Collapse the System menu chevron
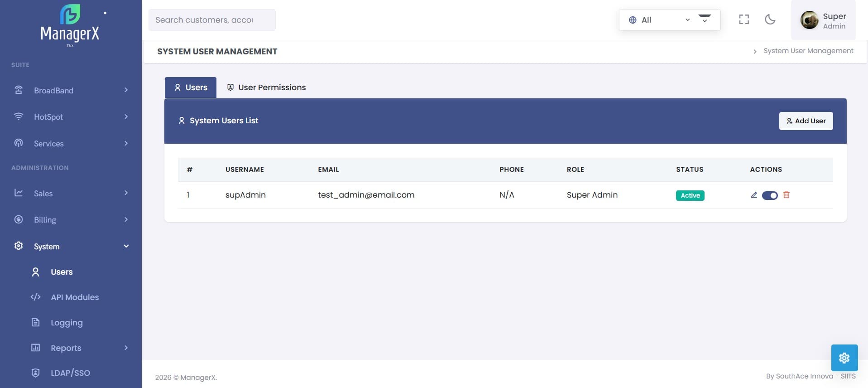The width and height of the screenshot is (868, 388). (x=126, y=246)
